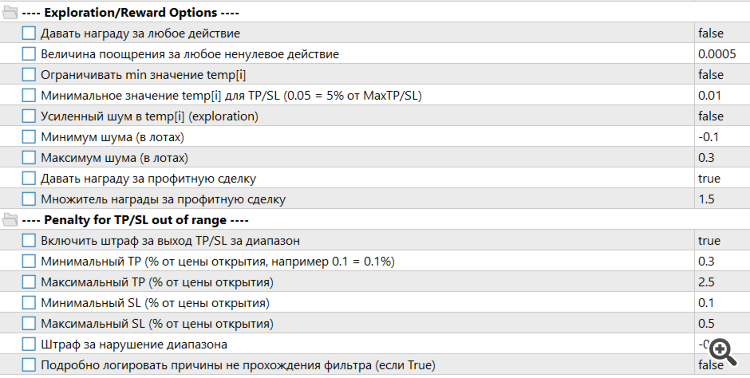
Task: Edit the 0.0005 reward value field
Action: [x=722, y=54]
